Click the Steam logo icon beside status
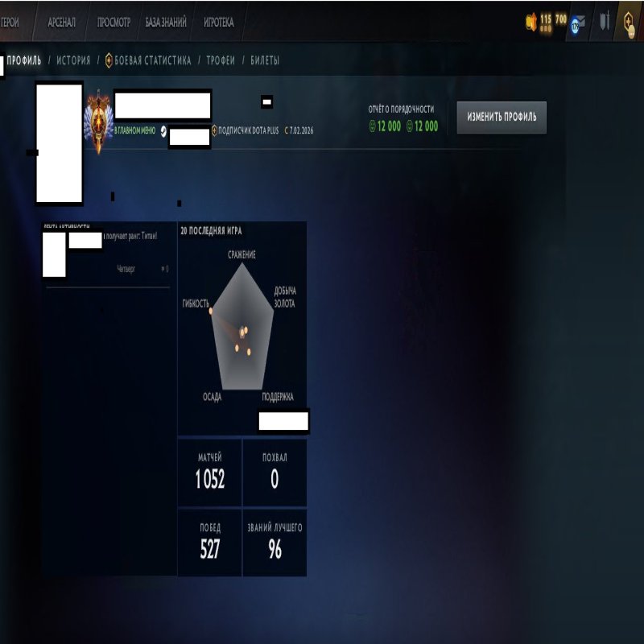 [163, 131]
